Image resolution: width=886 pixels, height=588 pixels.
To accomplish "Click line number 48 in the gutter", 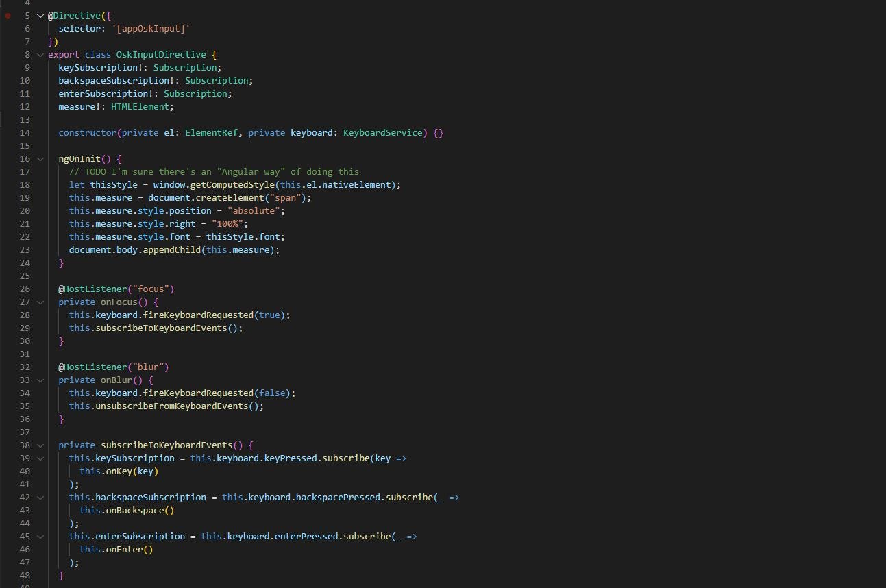I will [x=25, y=575].
